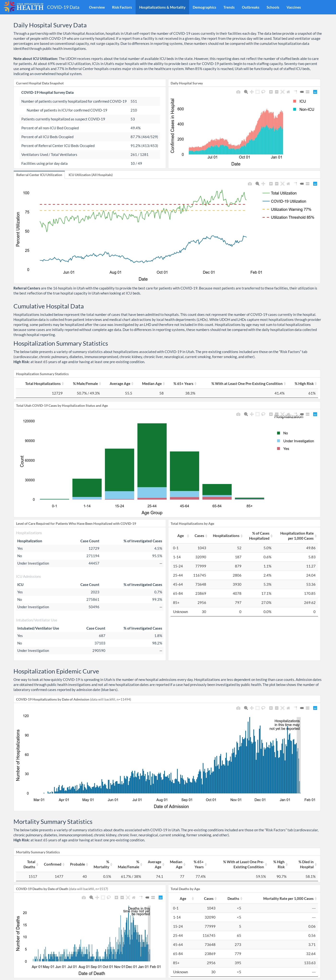Toggle ICU series in Daily Hospital Survey legend
Image resolution: width=336 pixels, height=980 pixels.
coord(300,101)
